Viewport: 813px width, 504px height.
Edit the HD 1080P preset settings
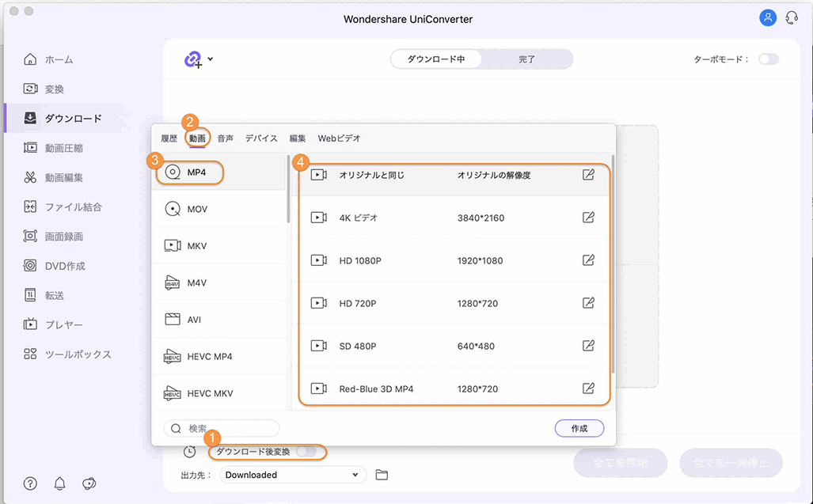(588, 260)
